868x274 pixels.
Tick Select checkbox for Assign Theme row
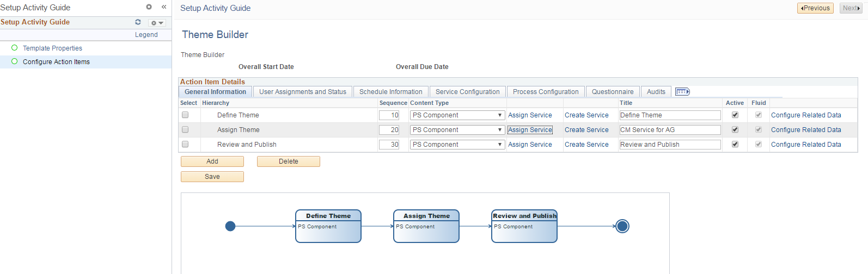pyautogui.click(x=185, y=130)
